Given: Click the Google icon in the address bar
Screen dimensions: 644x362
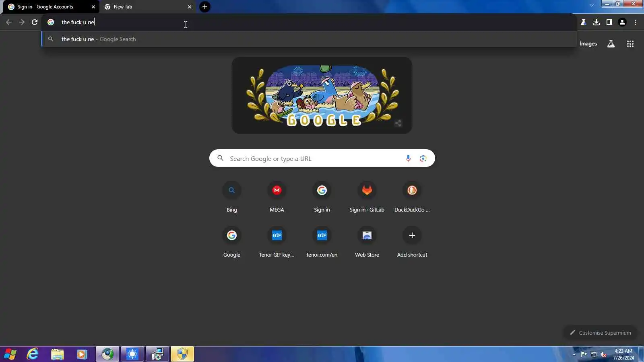Looking at the screenshot, I should click(x=51, y=22).
